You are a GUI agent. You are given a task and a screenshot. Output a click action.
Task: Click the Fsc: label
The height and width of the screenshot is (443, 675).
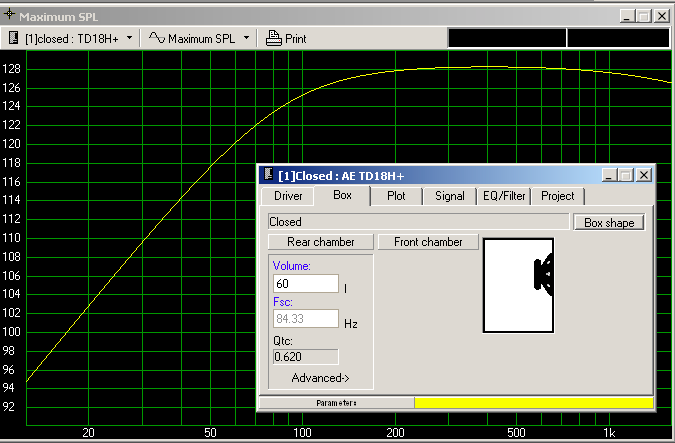pyautogui.click(x=283, y=302)
